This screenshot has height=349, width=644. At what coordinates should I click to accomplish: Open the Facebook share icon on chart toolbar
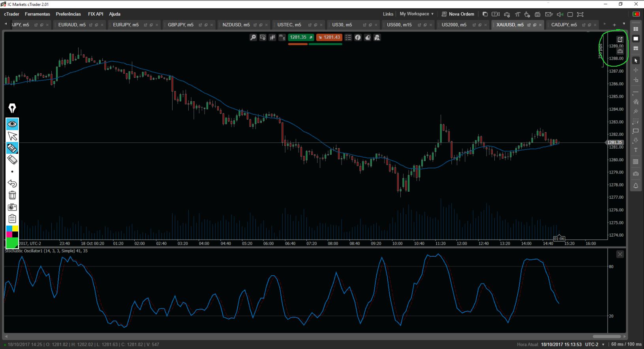(x=358, y=37)
